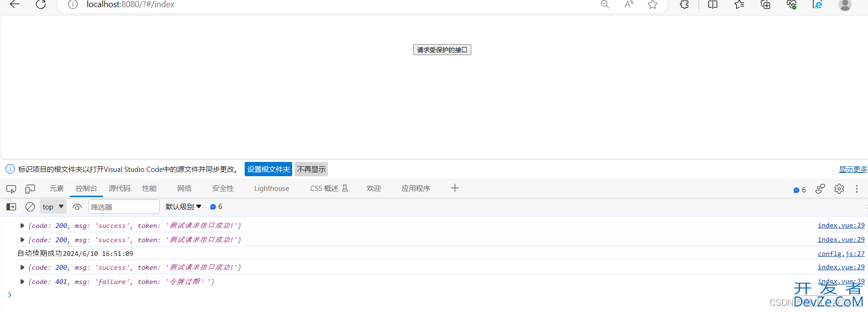Screen dimensions: 868x312
Task: Open the Browser essentials heart icon
Action: [792, 4]
